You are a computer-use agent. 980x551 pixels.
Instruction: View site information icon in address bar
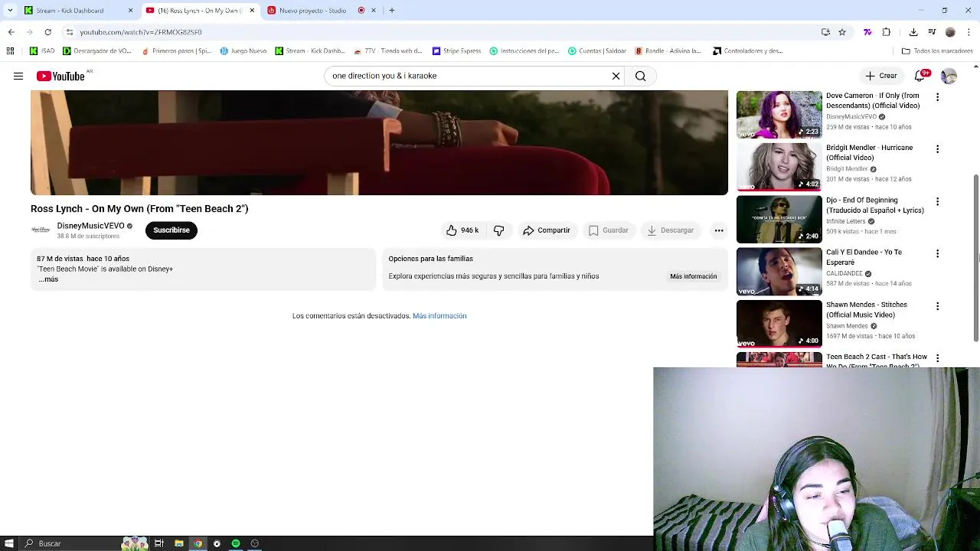click(x=70, y=32)
